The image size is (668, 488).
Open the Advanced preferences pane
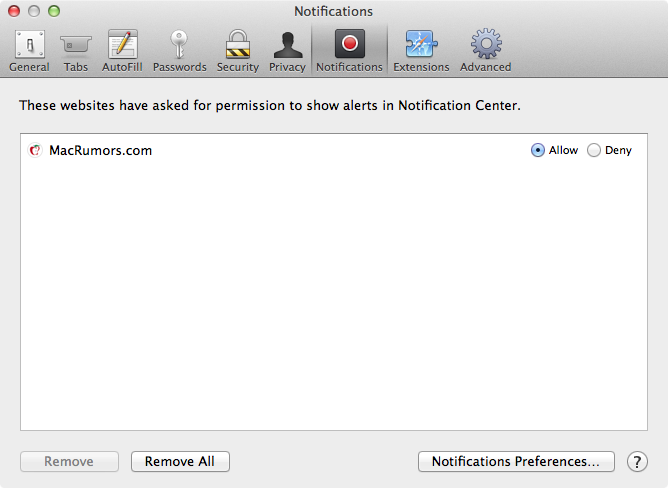coord(486,51)
